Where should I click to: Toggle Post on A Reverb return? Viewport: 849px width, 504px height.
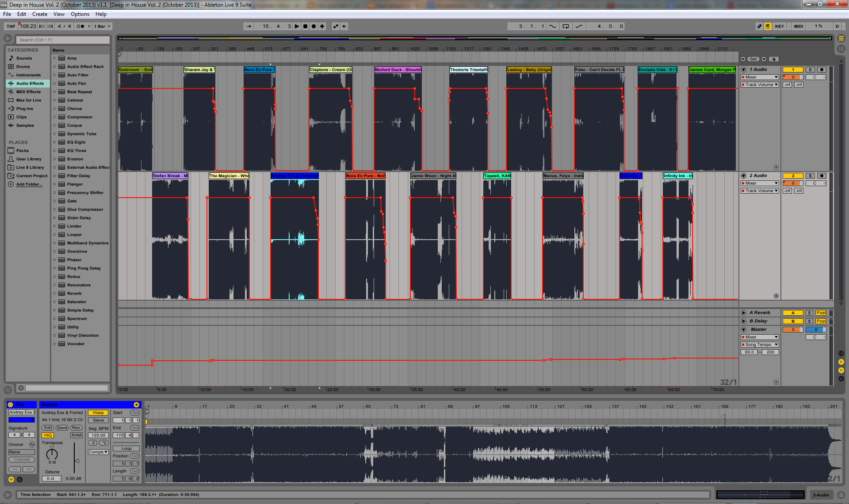pyautogui.click(x=821, y=313)
